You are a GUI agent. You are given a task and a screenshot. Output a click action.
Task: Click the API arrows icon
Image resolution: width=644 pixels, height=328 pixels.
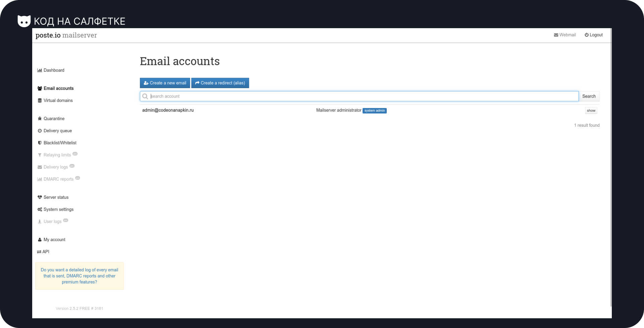click(39, 252)
